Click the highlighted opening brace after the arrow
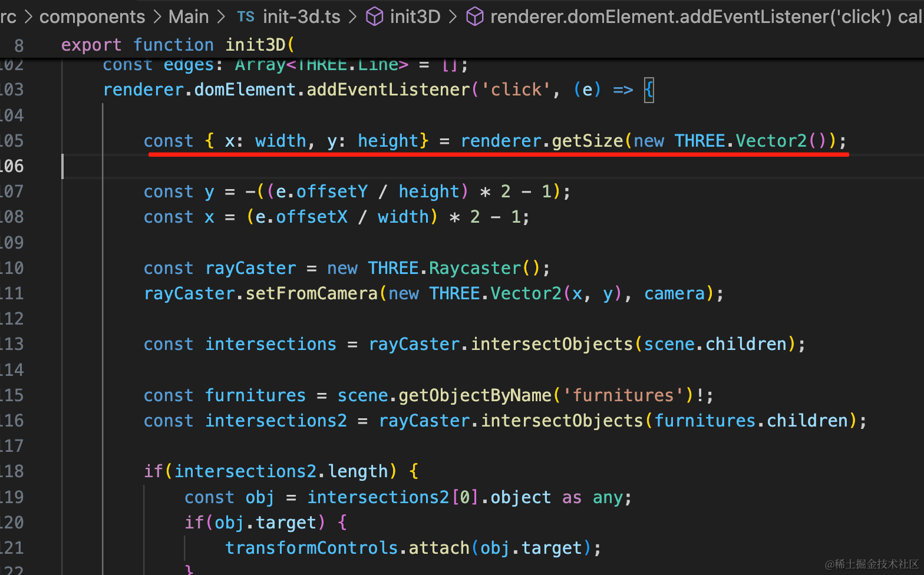 click(x=649, y=90)
